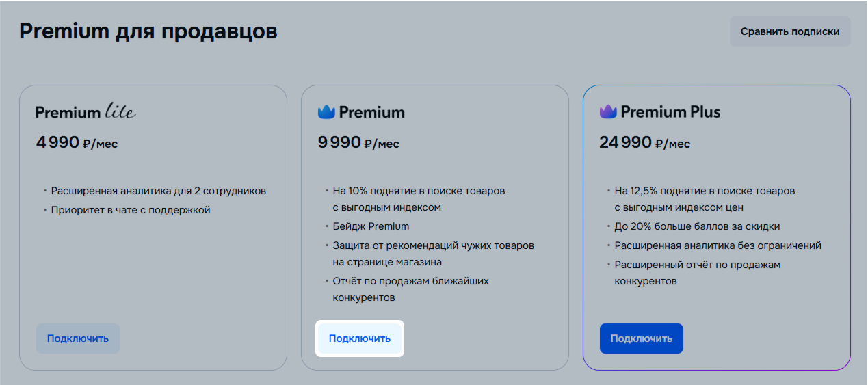Select the Бейдж Premium feature line

point(371,226)
